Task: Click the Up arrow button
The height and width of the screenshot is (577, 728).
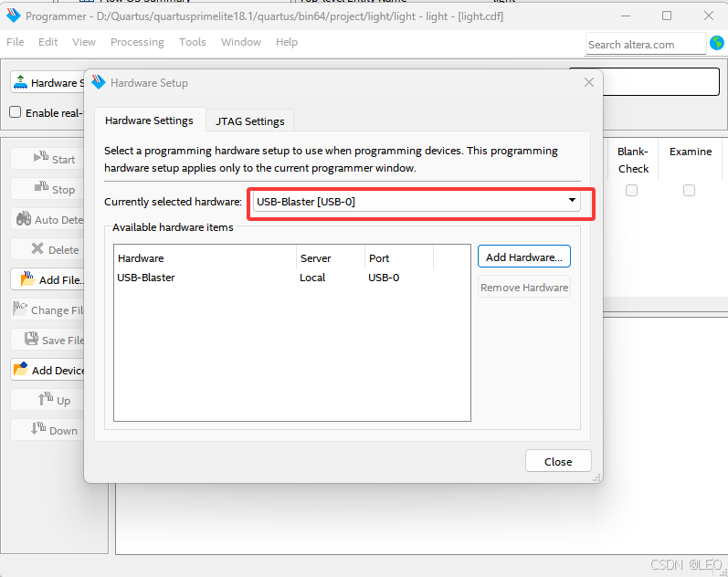Action: click(x=47, y=400)
